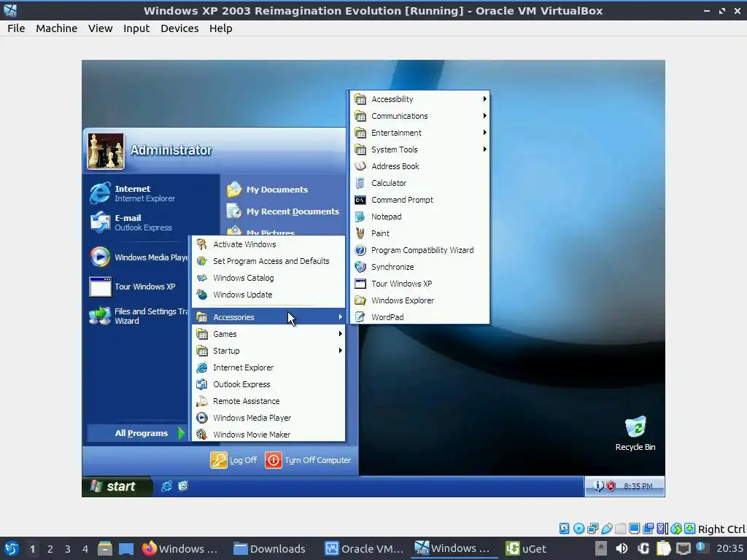This screenshot has width=747, height=560.
Task: Open Files and Settings Transfer Wizard
Action: tap(138, 316)
